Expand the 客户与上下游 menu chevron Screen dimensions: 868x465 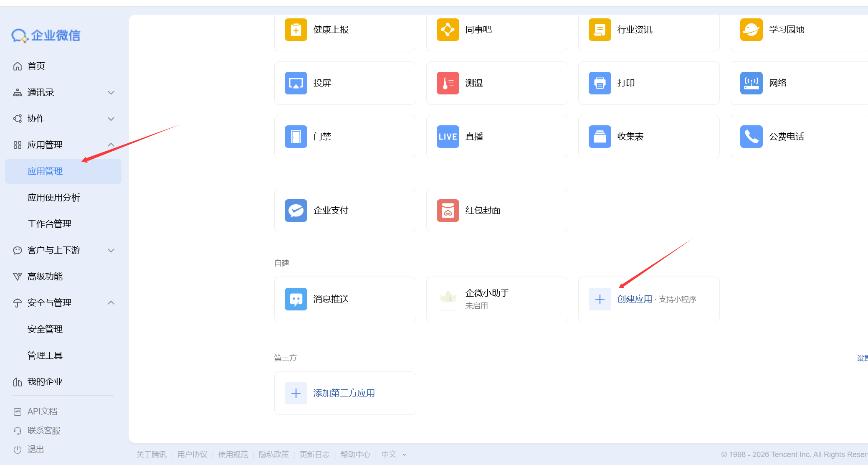[x=111, y=250]
